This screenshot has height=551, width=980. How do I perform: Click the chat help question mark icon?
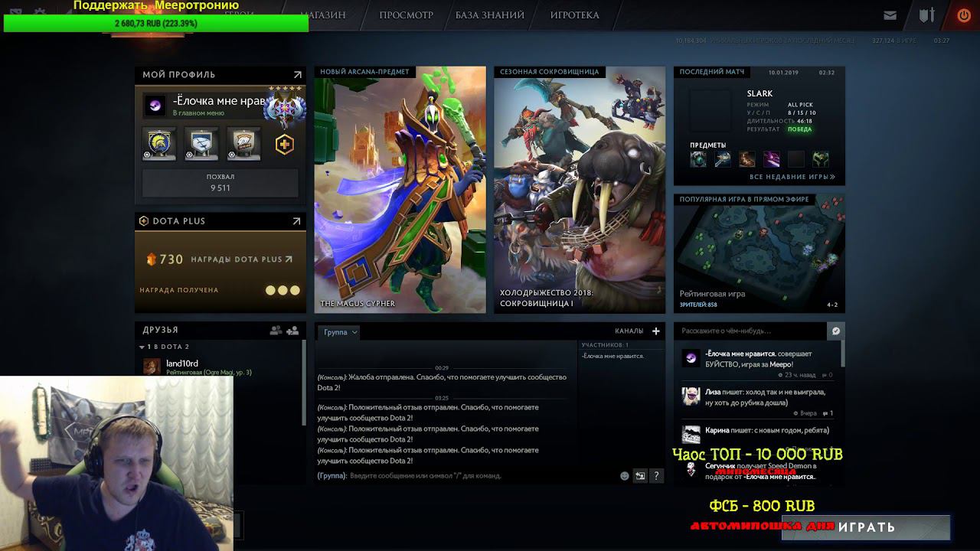[x=656, y=476]
